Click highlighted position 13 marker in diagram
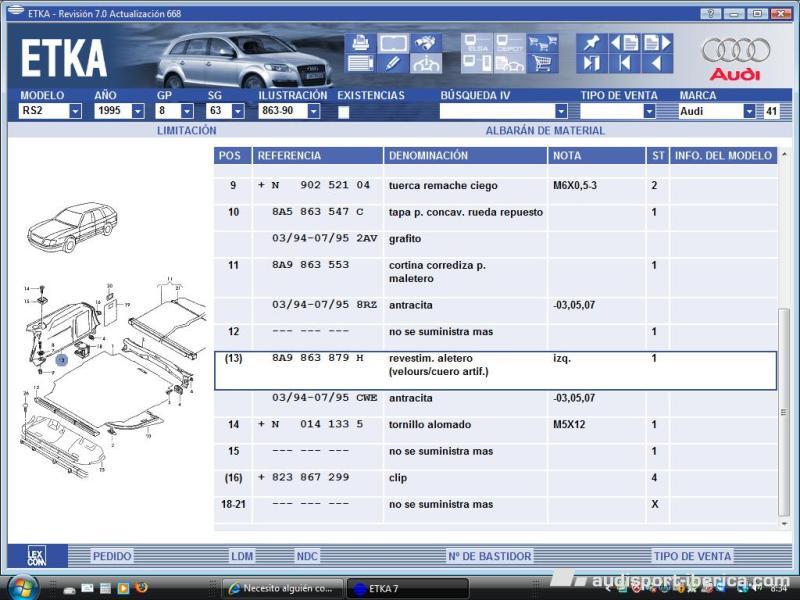 pyautogui.click(x=62, y=360)
